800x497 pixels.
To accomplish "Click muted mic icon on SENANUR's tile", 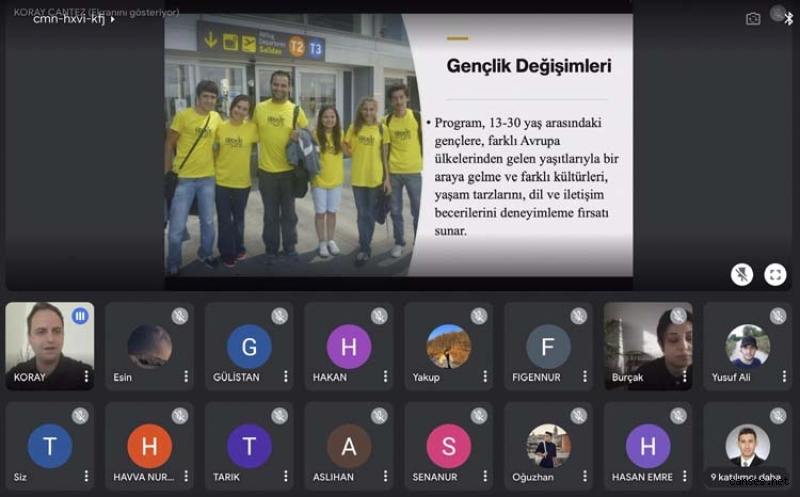I will click(x=479, y=416).
